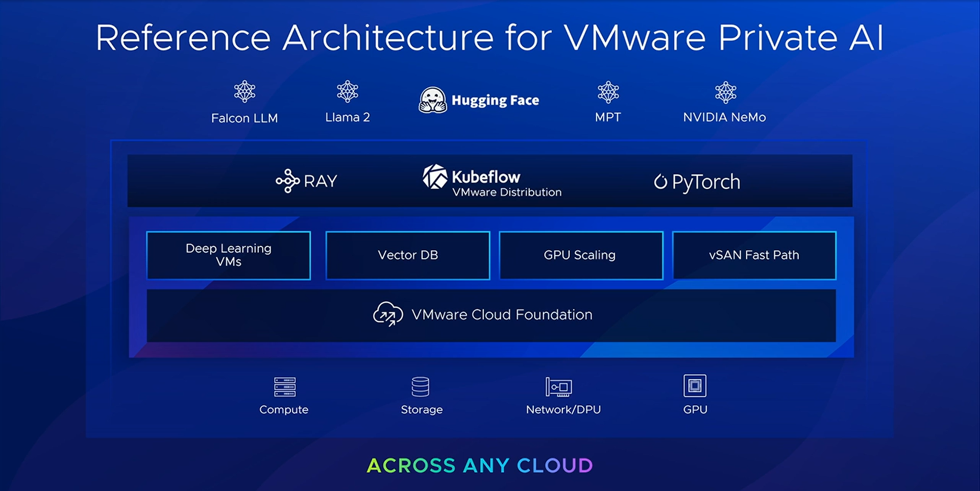Click the Falcon LLM label
The width and height of the screenshot is (980, 491).
(244, 118)
